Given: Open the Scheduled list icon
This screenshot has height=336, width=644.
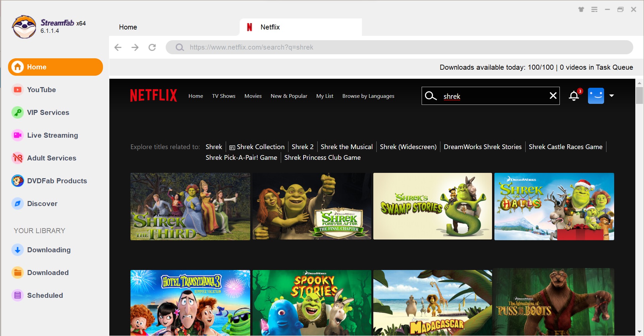Looking at the screenshot, I should point(17,295).
